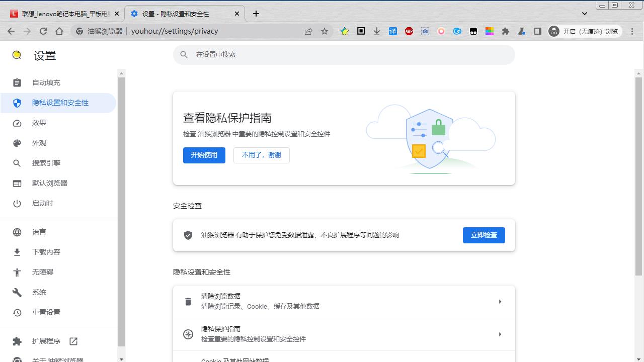This screenshot has height=362, width=644.
Task: Click the 不用了，谢谢 button
Action: [261, 155]
